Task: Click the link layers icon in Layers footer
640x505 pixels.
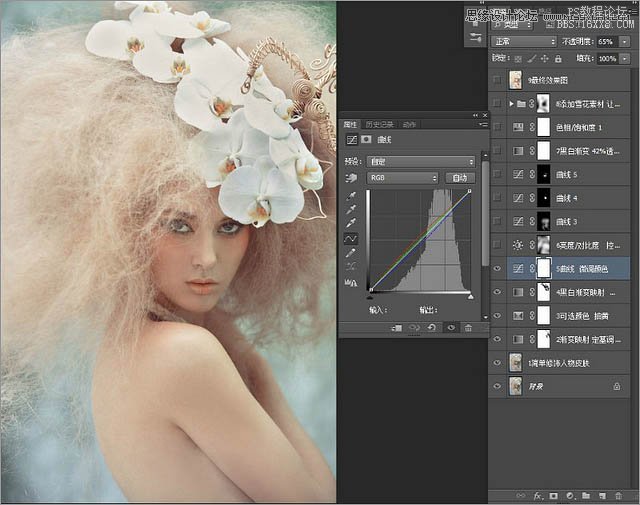Action: (x=521, y=496)
